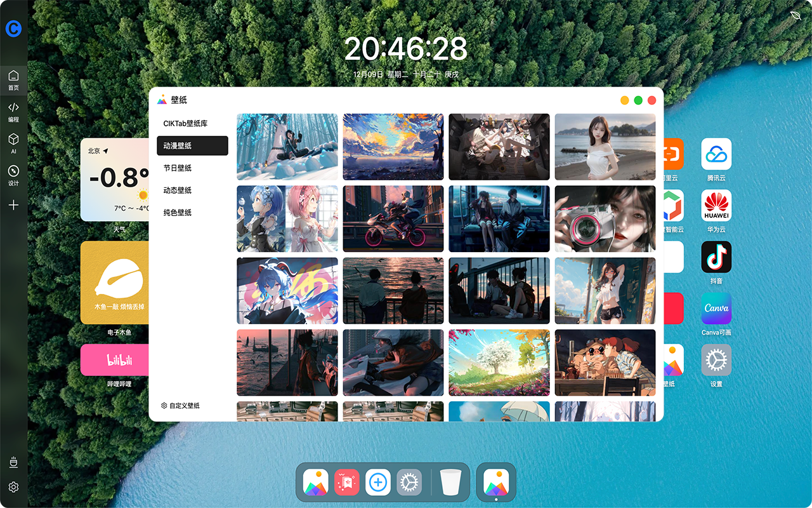The image size is (812, 508).
Task: Minimize wallpaper window with yellow button
Action: tap(625, 100)
